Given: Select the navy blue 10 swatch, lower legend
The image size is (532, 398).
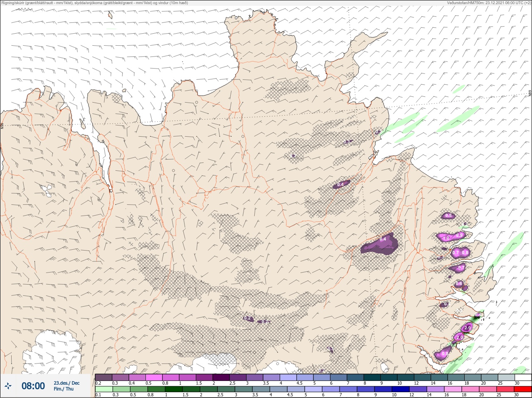Looking at the screenshot, I should pos(400,389).
